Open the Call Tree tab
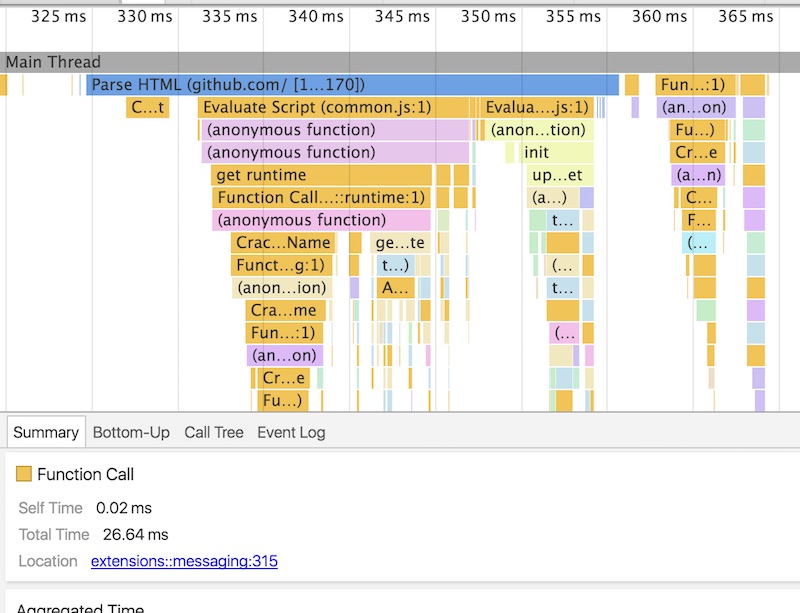800x613 pixels. tap(213, 433)
